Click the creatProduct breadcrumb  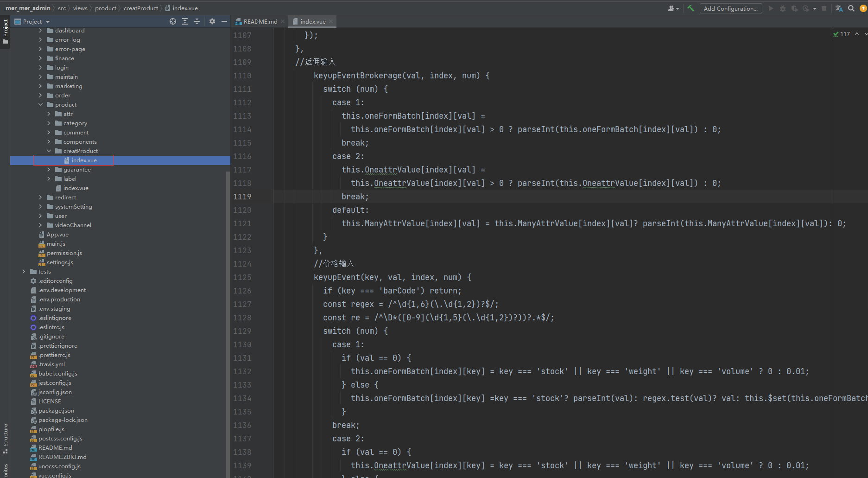[141, 8]
